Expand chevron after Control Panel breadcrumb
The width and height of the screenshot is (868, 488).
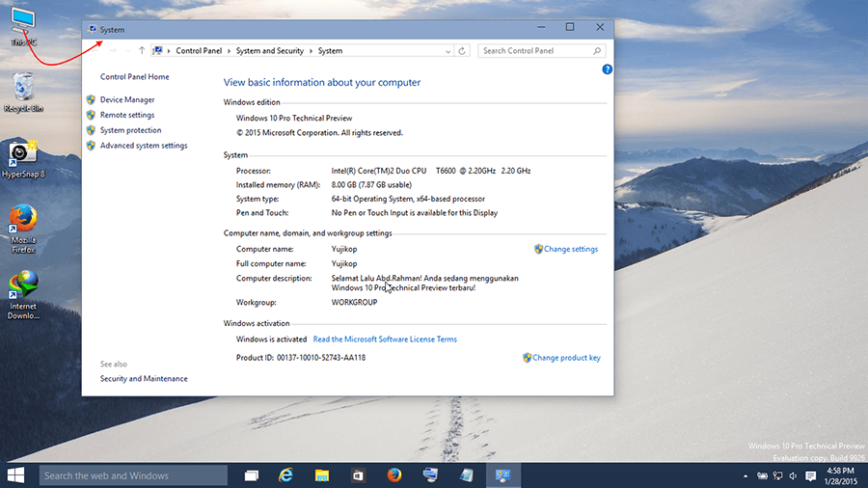(x=229, y=51)
